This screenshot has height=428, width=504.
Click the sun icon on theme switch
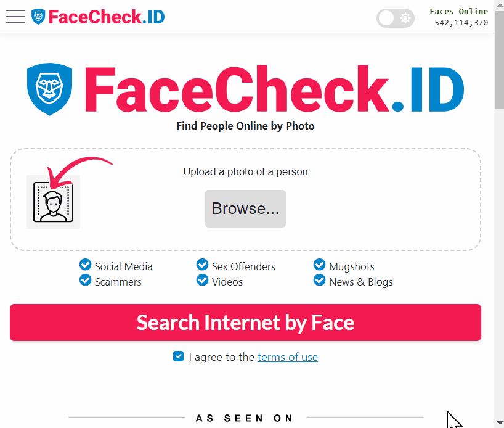pyautogui.click(x=405, y=19)
